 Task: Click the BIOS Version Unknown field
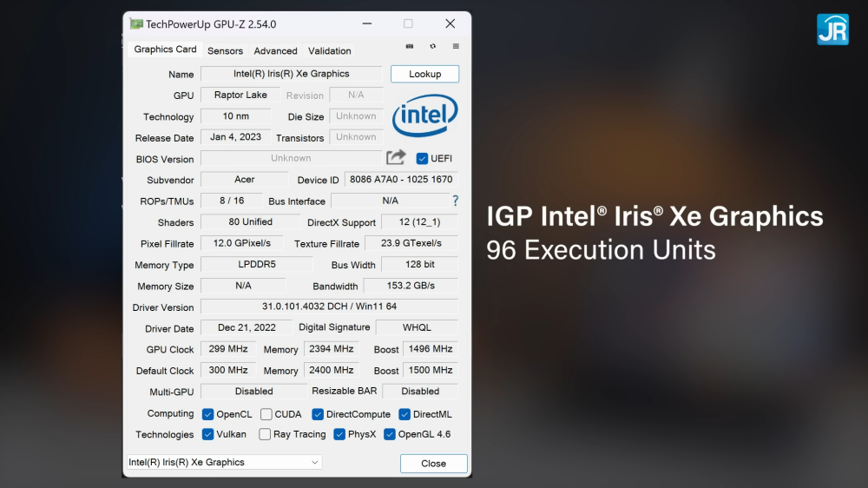pos(291,158)
